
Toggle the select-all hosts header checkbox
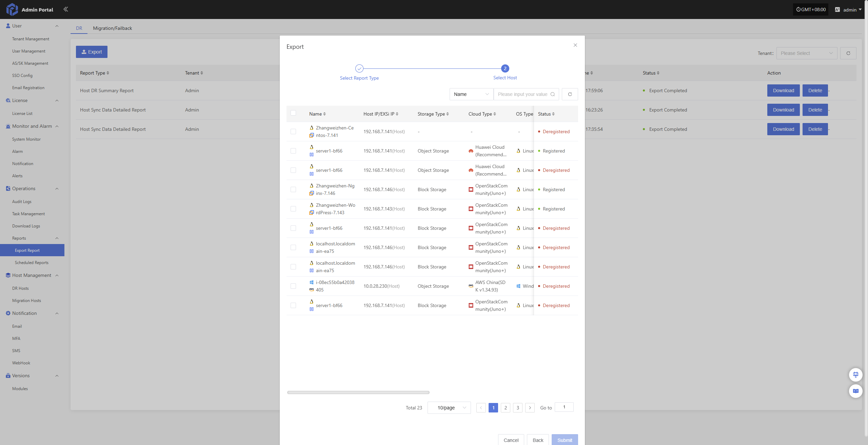[x=293, y=113]
